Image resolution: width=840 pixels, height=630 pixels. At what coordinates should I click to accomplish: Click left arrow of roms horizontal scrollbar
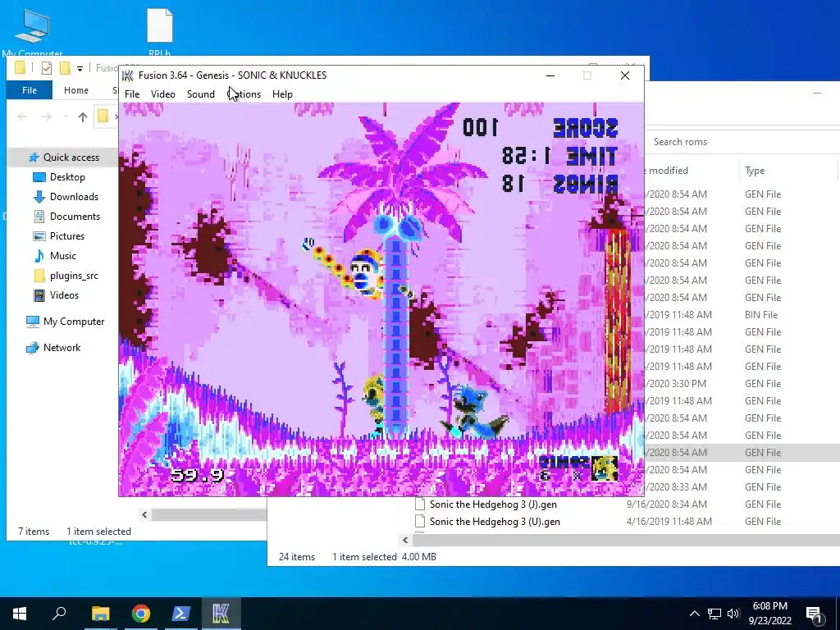(405, 540)
